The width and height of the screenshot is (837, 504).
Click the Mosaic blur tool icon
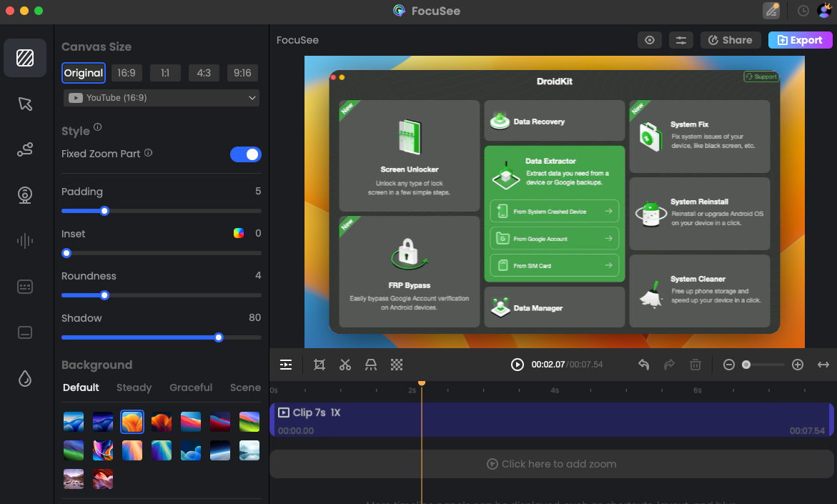pyautogui.click(x=397, y=365)
